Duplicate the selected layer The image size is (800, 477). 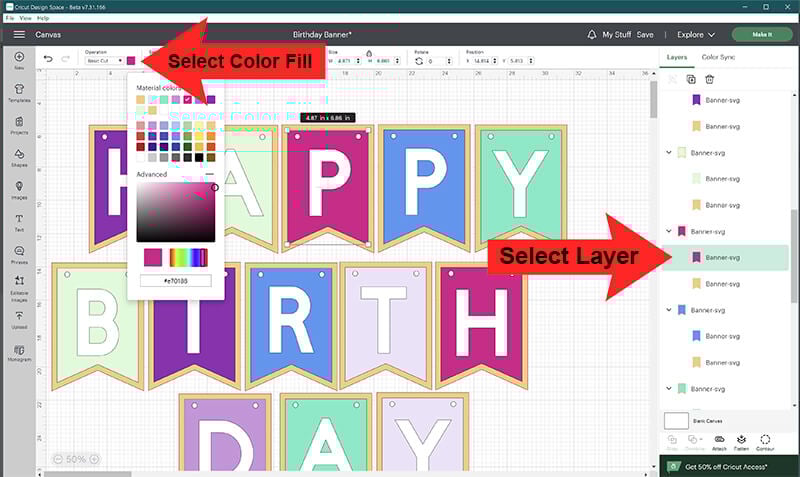coord(691,79)
